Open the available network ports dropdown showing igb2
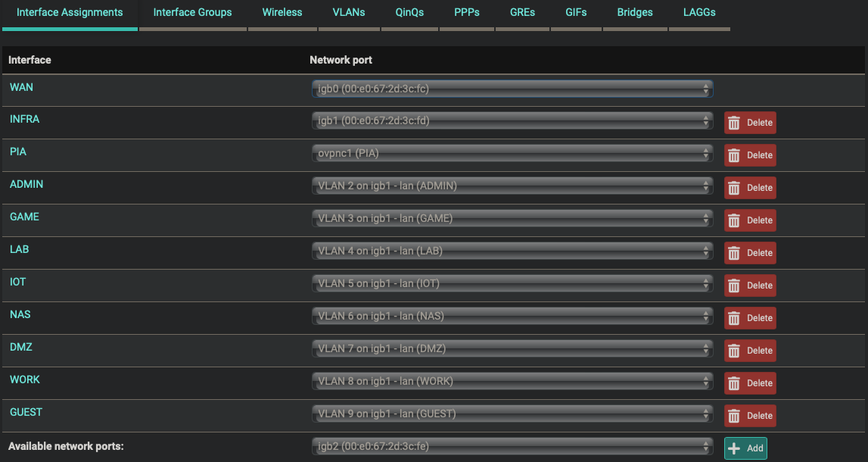 (512, 448)
